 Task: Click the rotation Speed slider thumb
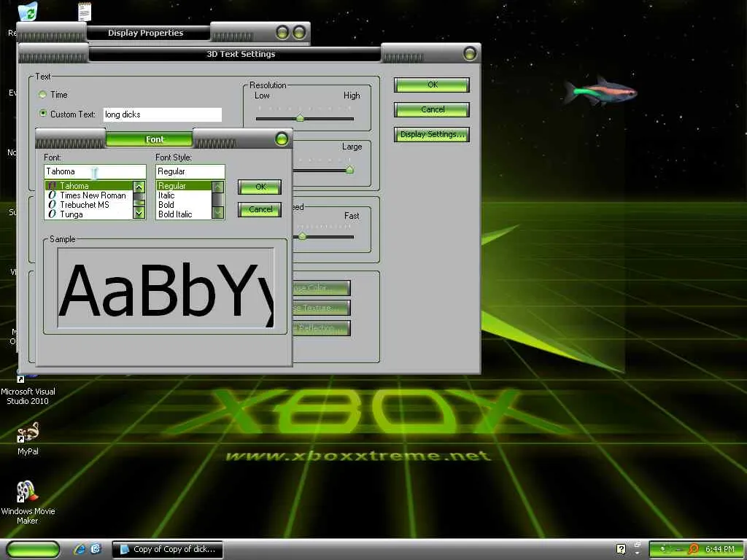point(302,236)
